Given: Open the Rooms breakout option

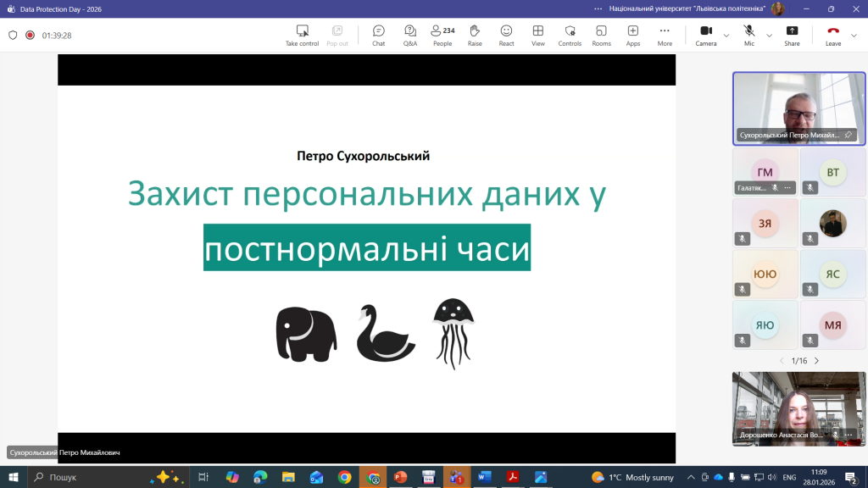Looking at the screenshot, I should (601, 35).
